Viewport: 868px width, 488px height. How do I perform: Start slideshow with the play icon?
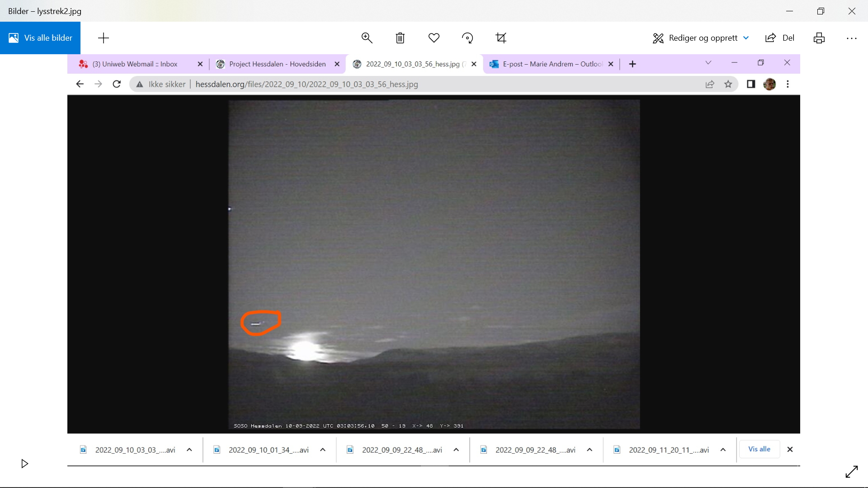(25, 464)
